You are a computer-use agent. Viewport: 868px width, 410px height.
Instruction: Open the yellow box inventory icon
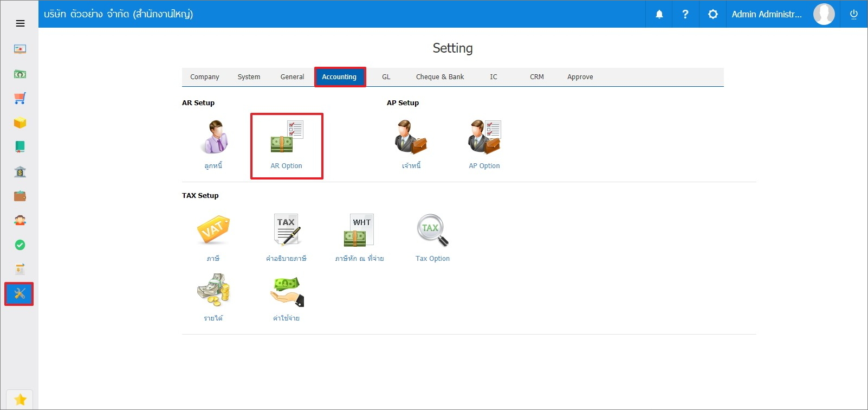point(20,123)
